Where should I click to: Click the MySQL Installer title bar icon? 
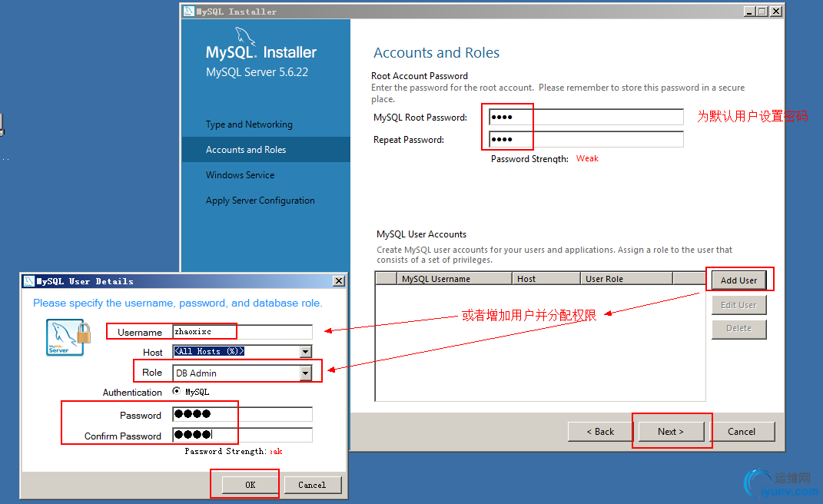coord(189,11)
